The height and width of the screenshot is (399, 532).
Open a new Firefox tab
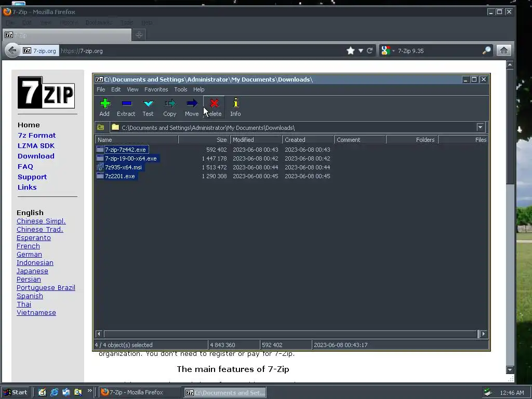[139, 35]
